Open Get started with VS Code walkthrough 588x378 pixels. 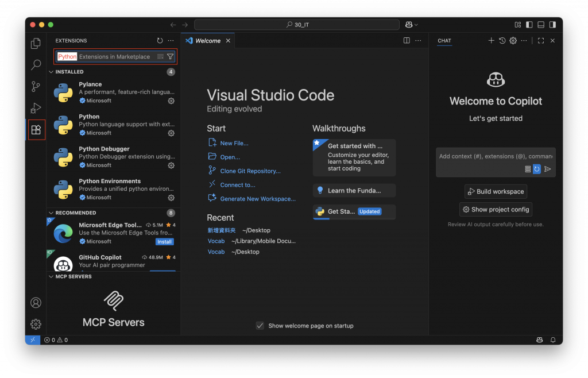click(354, 157)
